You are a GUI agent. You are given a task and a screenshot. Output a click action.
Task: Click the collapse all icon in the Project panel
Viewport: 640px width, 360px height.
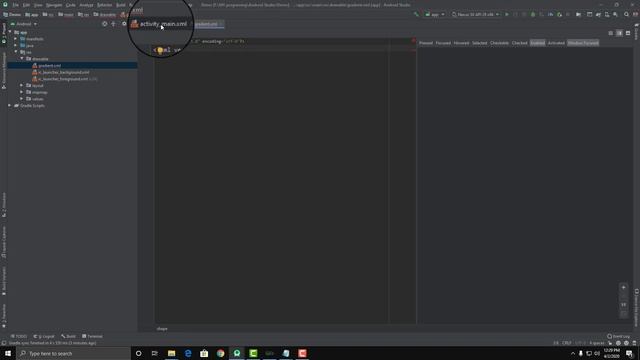coord(113,24)
